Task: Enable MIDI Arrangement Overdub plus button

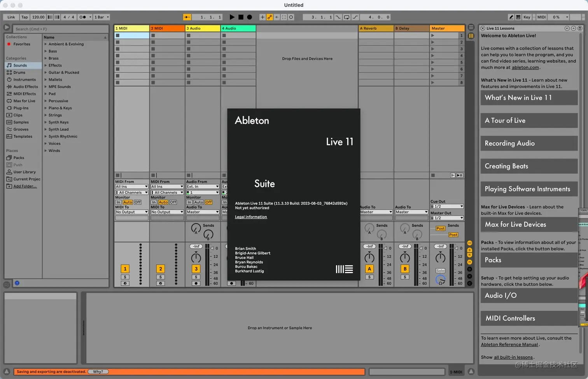Action: tap(262, 17)
